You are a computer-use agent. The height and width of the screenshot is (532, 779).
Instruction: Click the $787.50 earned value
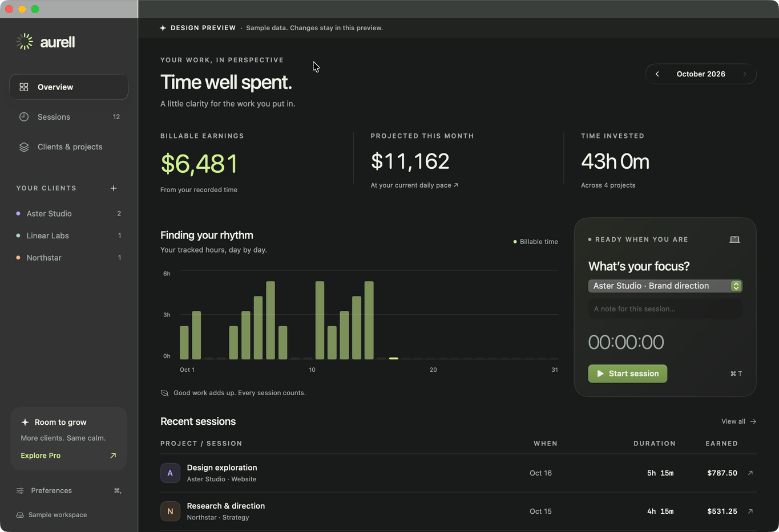722,473
